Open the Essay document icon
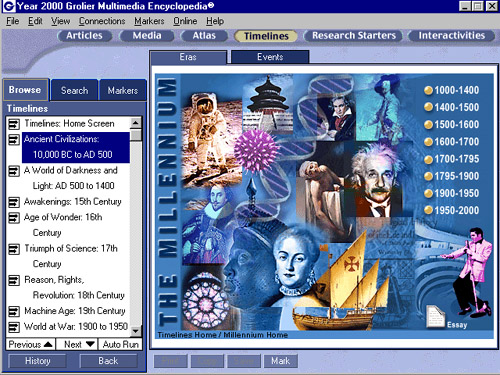The image size is (500, 375). pos(436,316)
